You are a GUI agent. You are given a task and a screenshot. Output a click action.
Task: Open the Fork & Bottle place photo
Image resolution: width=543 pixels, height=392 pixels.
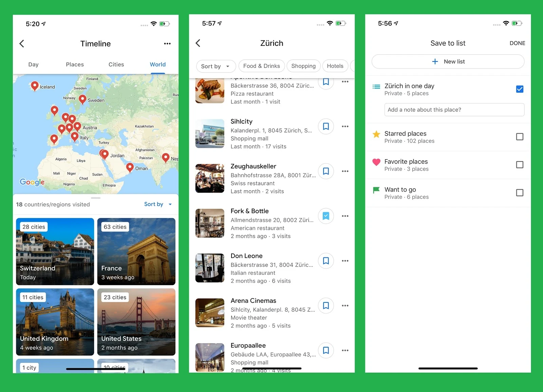click(210, 223)
